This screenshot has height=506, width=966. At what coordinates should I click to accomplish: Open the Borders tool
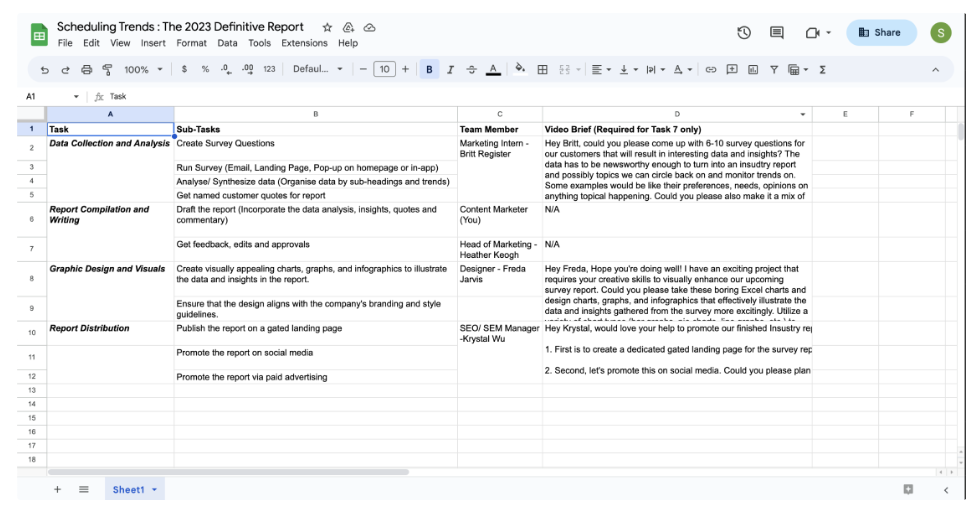pyautogui.click(x=542, y=70)
